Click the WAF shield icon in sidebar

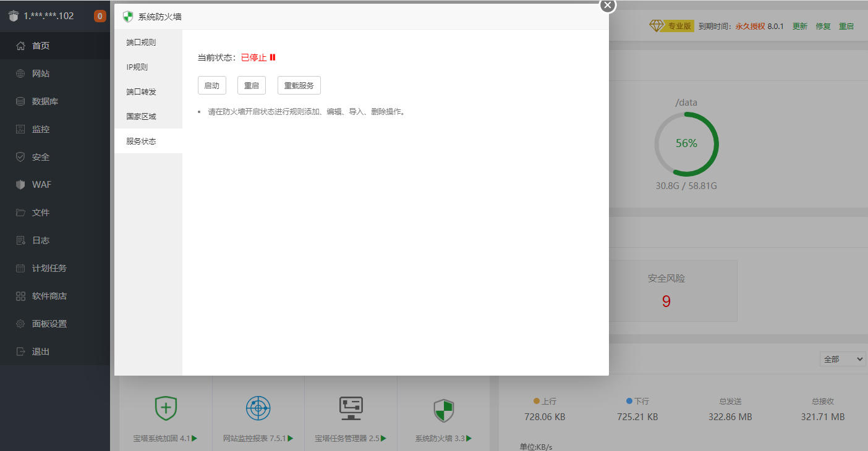[x=20, y=185]
